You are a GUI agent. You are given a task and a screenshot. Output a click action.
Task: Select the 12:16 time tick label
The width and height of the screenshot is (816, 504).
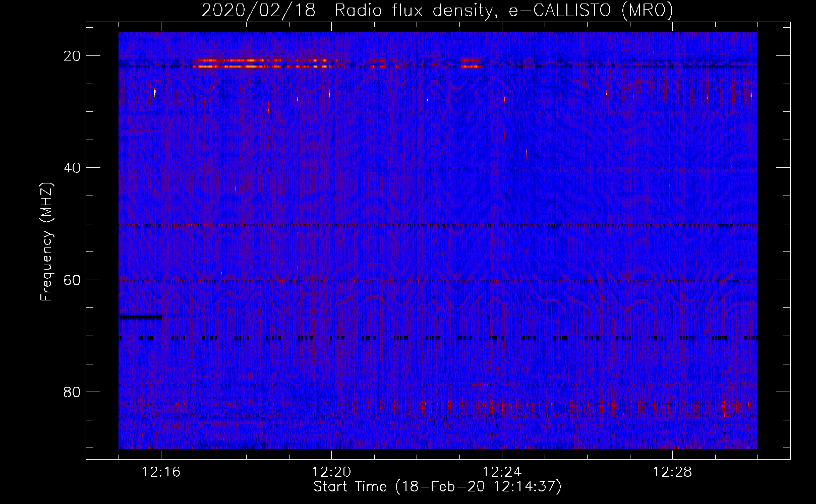[x=161, y=472]
